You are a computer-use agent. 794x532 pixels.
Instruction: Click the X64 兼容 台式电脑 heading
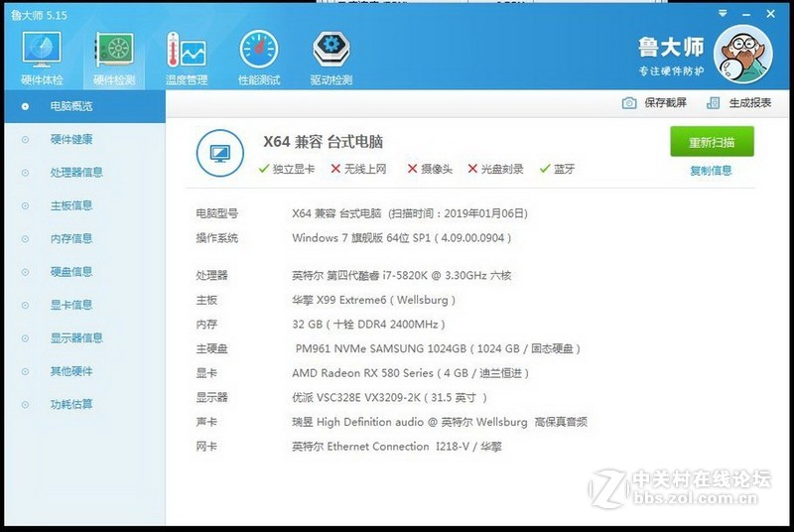pos(324,142)
